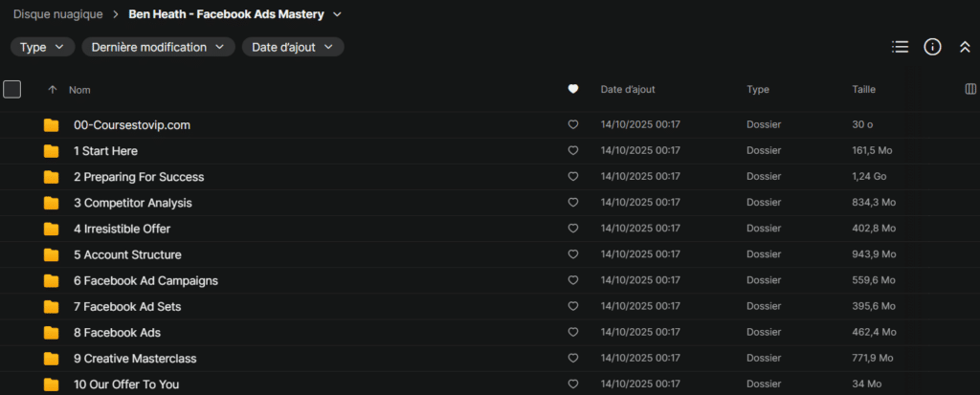This screenshot has height=395, width=980.
Task: Sort by the arrow next to Nom
Action: pos(52,89)
